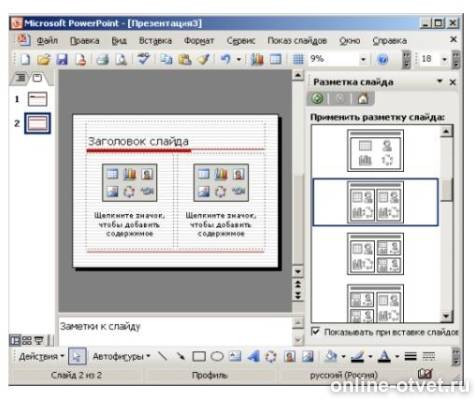Viewport: 476px width, 400px height.
Task: Select the Oval drawing tool
Action: (217, 357)
